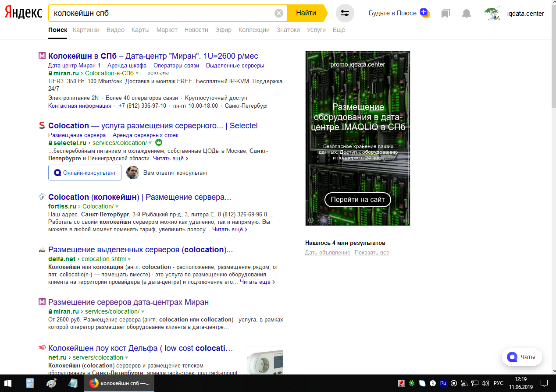Switch to Firefox window in the taskbar
The image size is (556, 392).
120,383
